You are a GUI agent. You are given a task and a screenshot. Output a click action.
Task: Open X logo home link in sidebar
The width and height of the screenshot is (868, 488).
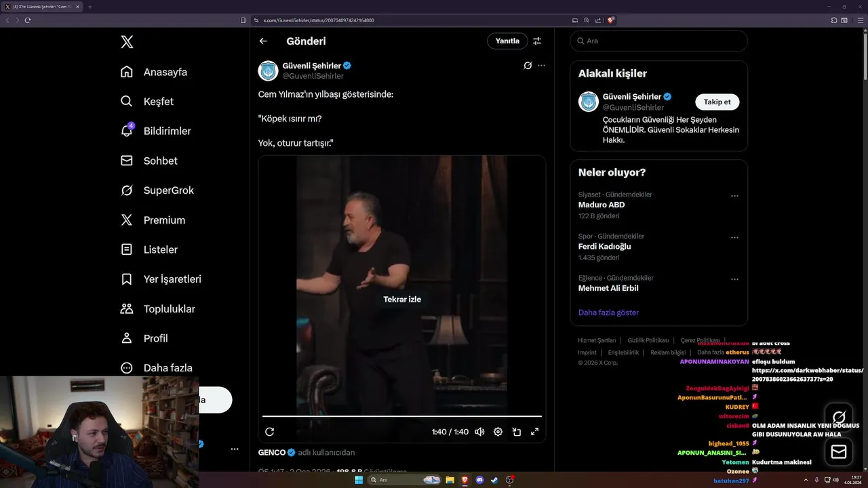127,42
